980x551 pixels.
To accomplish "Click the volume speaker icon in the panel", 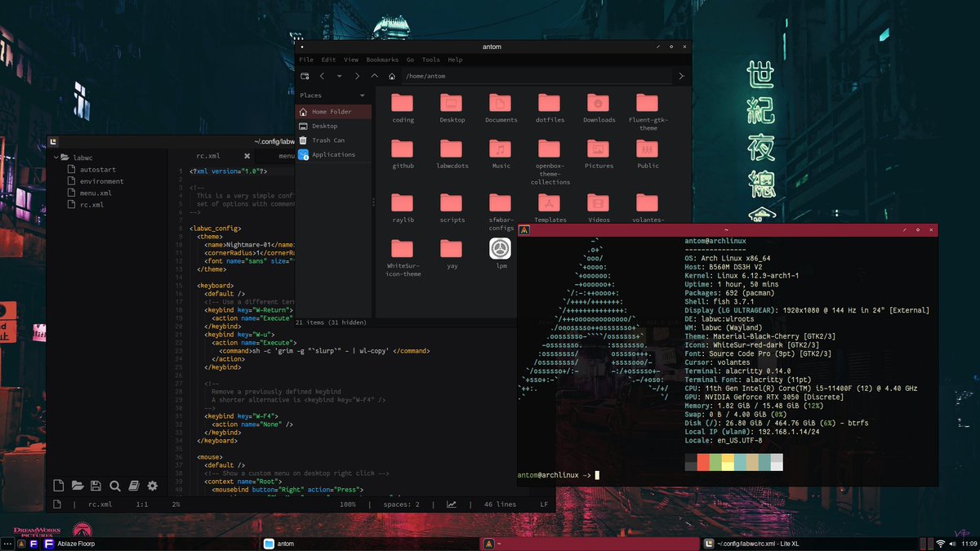I will 951,544.
